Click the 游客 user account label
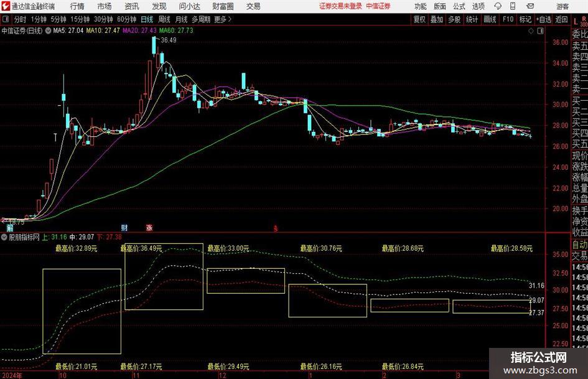This screenshot has height=379, width=588. point(562,6)
